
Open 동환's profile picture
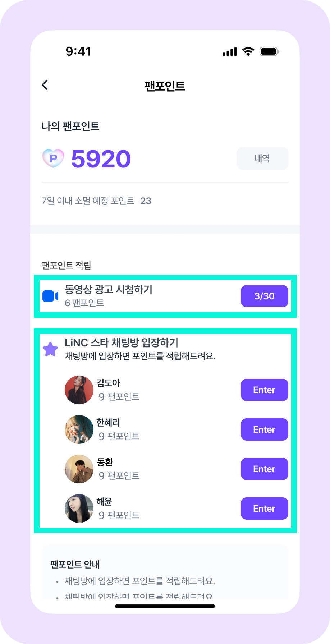tap(79, 469)
